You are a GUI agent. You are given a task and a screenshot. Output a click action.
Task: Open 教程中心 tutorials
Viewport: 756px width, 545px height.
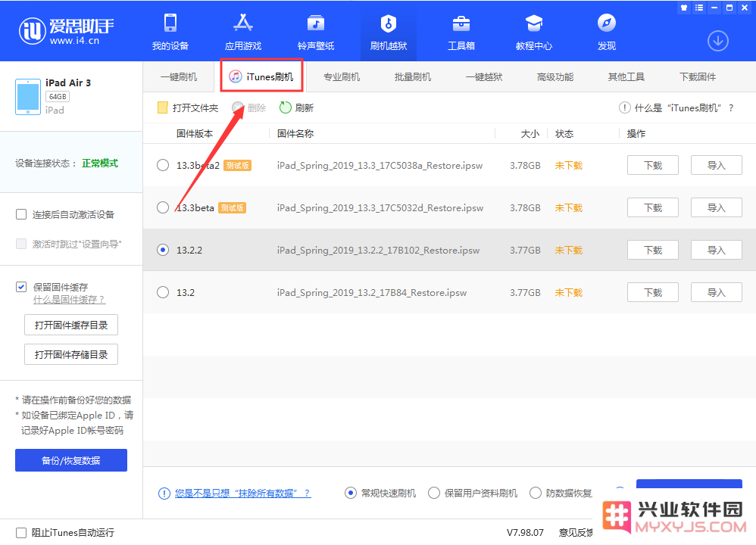(534, 33)
